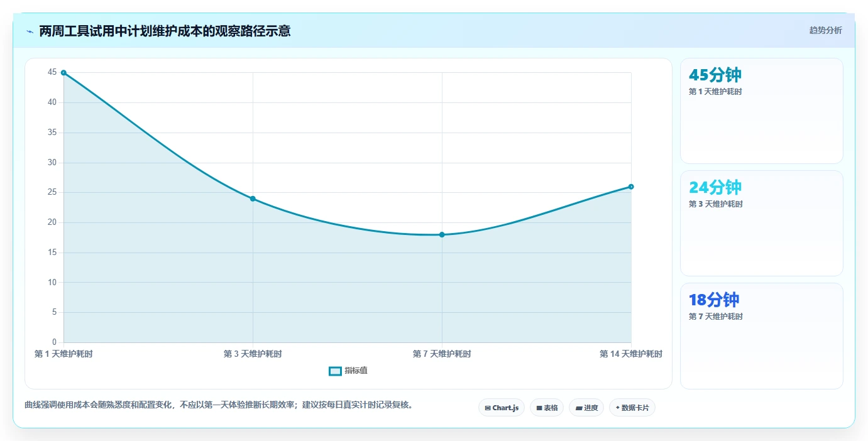Click the icon inside the 数据卡片 pill

618,408
